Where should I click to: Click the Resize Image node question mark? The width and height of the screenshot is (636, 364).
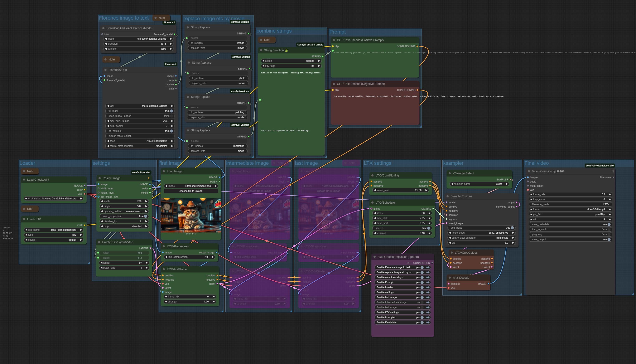point(149,178)
